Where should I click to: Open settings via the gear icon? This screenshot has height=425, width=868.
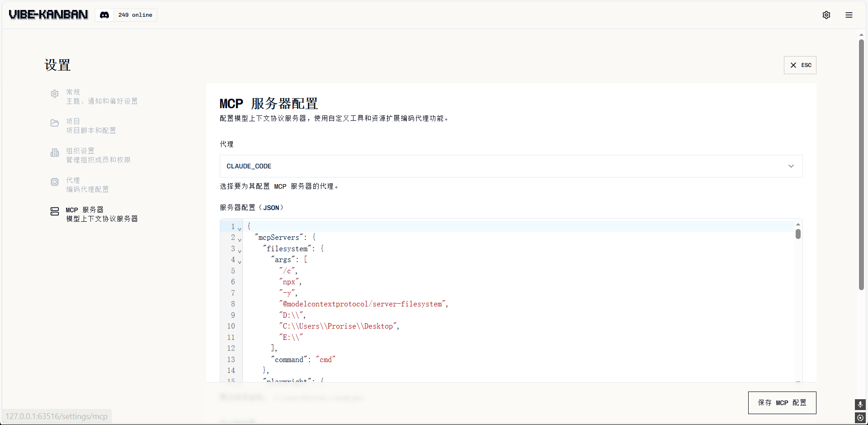pos(826,15)
